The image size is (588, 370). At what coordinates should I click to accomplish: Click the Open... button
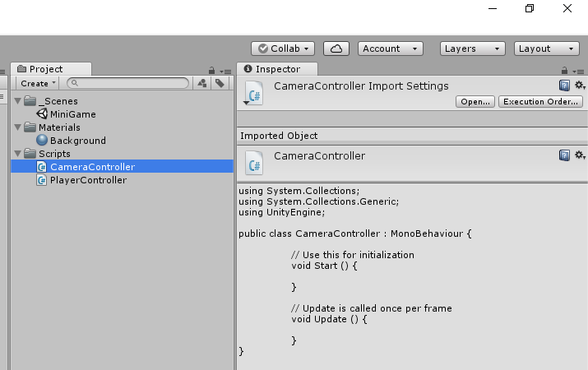click(x=475, y=102)
